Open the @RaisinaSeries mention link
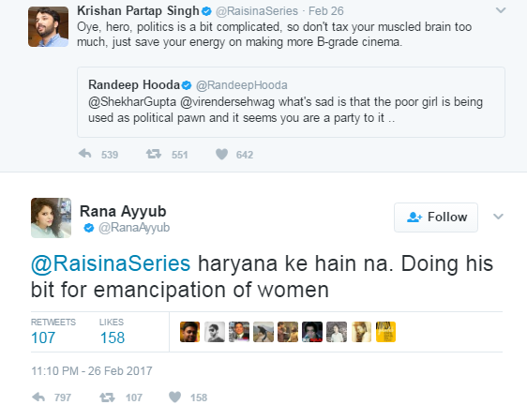Image resolution: width=527 pixels, height=420 pixels. click(x=111, y=263)
